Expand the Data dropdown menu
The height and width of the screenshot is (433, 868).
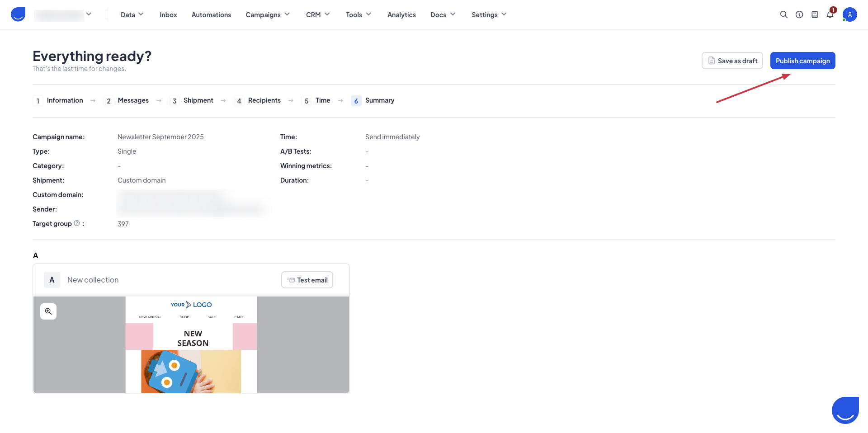(132, 14)
